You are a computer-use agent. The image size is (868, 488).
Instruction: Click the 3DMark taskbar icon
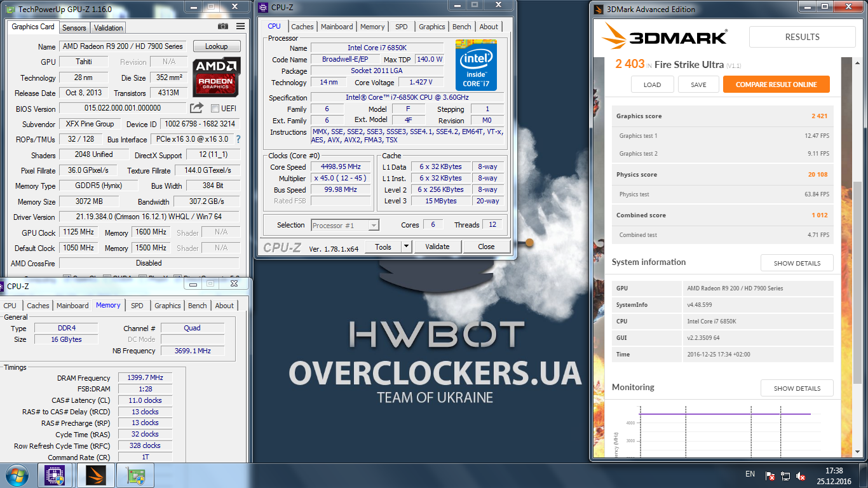coord(95,475)
